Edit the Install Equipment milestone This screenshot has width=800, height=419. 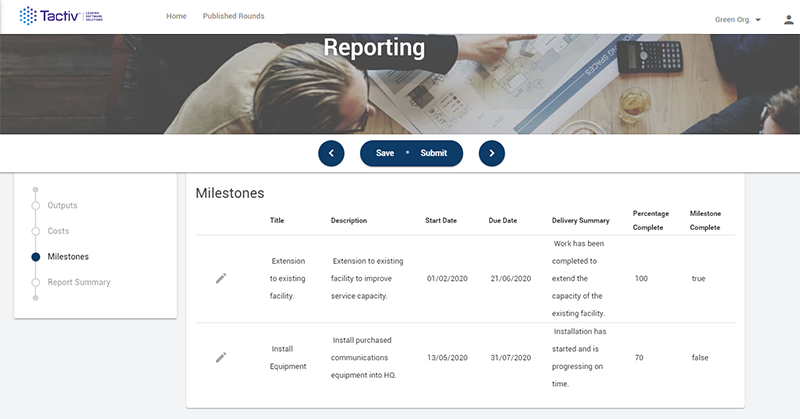pyautogui.click(x=221, y=357)
